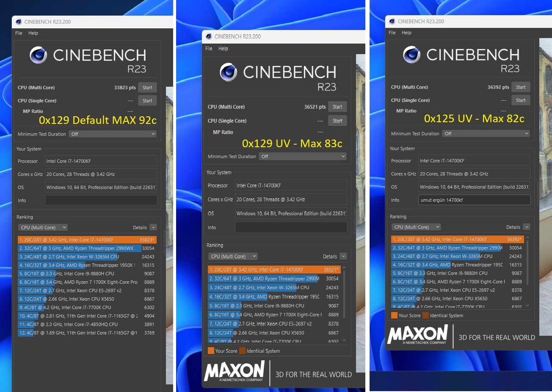Select i7-14700KF row scoring 33823
This screenshot has height=392, width=552.
[87, 240]
